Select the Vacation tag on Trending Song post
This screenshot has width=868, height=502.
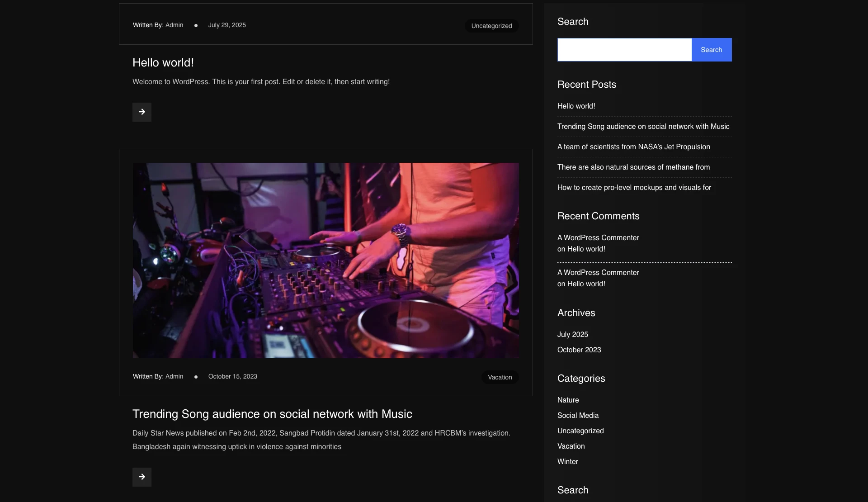(x=500, y=377)
